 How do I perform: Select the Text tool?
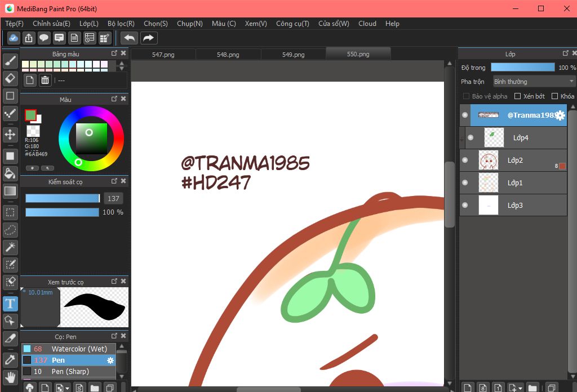pos(10,304)
